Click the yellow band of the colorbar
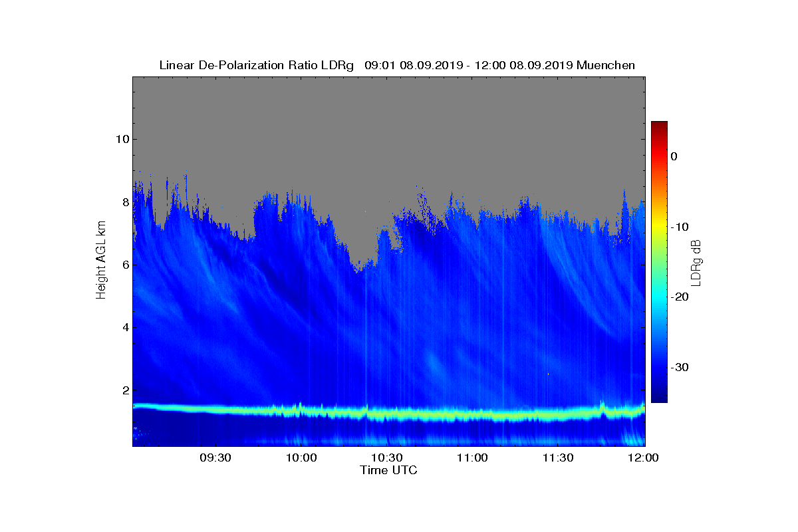 tap(659, 227)
